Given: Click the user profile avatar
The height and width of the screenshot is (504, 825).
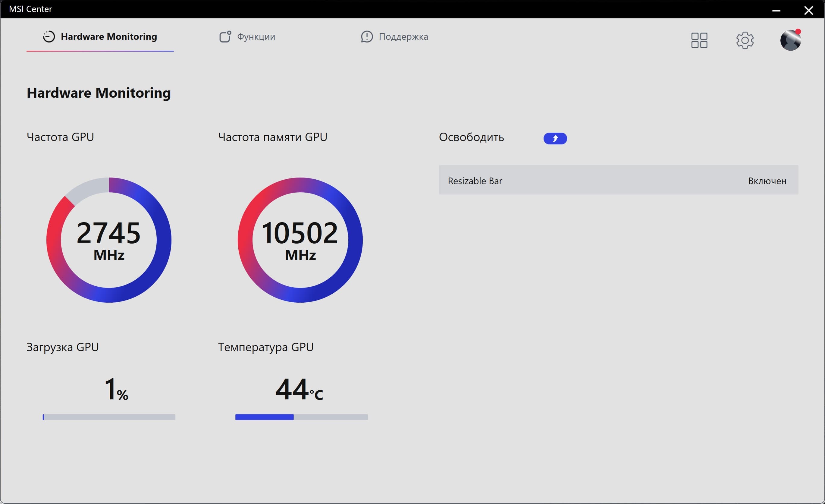Looking at the screenshot, I should (x=791, y=40).
